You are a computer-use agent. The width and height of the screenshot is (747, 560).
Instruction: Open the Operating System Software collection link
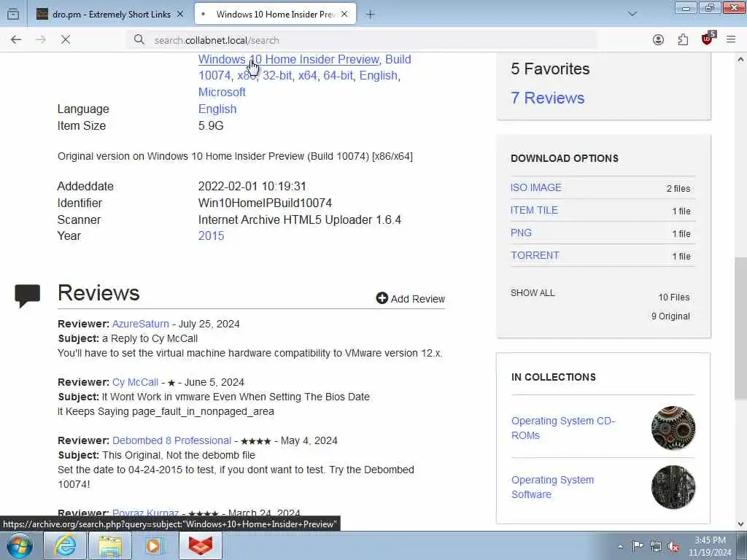pyautogui.click(x=553, y=487)
